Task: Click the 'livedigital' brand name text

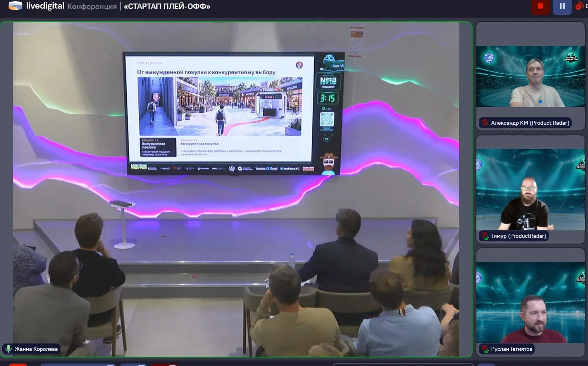Action: [x=45, y=6]
